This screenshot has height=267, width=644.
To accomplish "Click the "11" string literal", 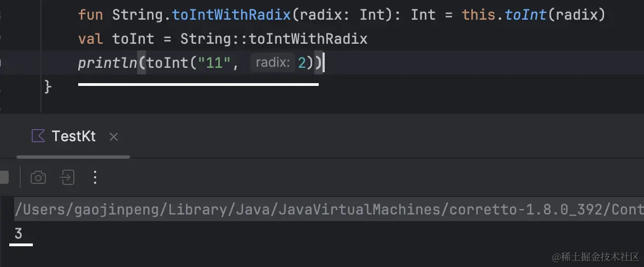I will tap(215, 63).
